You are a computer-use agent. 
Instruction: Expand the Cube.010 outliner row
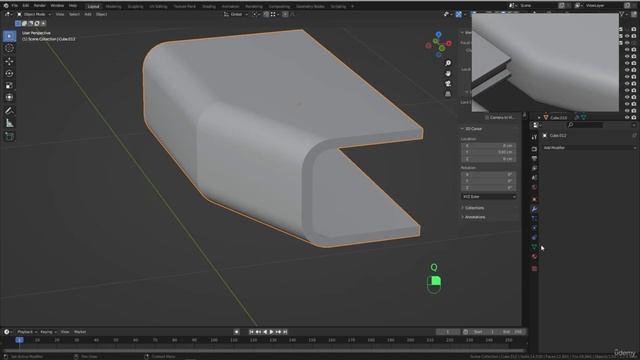click(x=539, y=118)
